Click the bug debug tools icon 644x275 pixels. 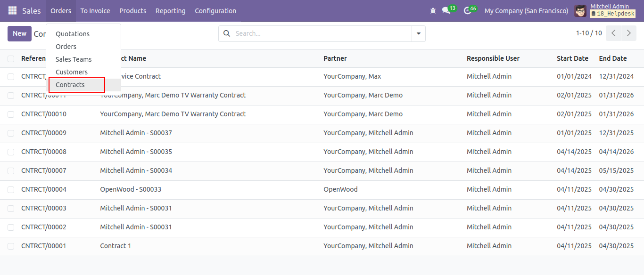click(433, 10)
